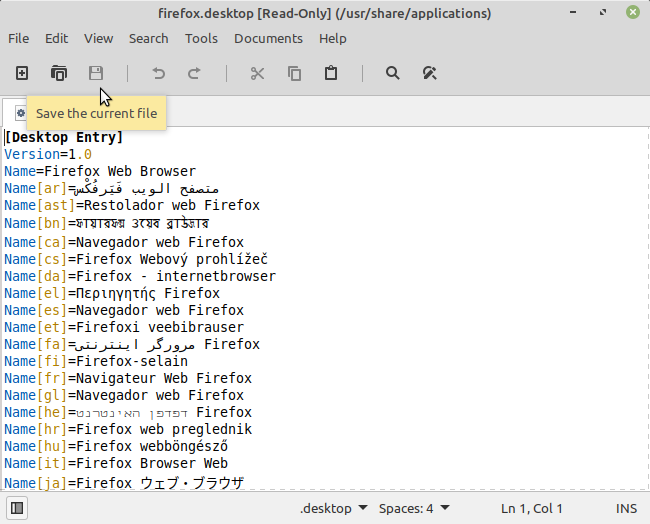Click the Name[bn] Bengali line
The image size is (650, 524).
click(x=107, y=223)
